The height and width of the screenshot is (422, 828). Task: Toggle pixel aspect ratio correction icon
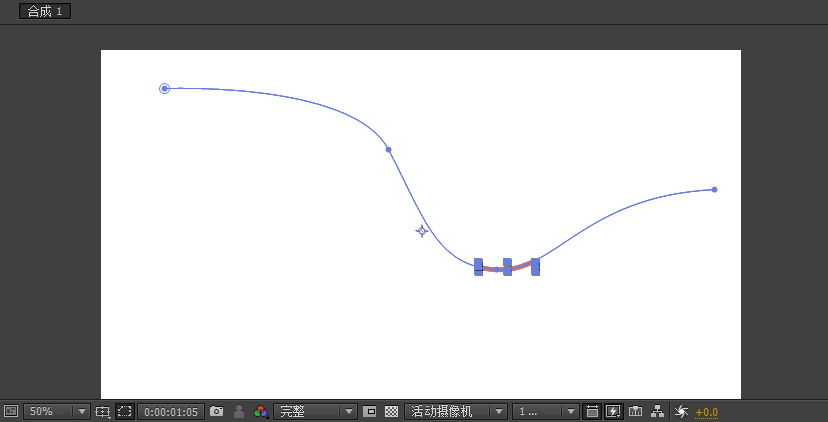pyautogui.click(x=592, y=411)
